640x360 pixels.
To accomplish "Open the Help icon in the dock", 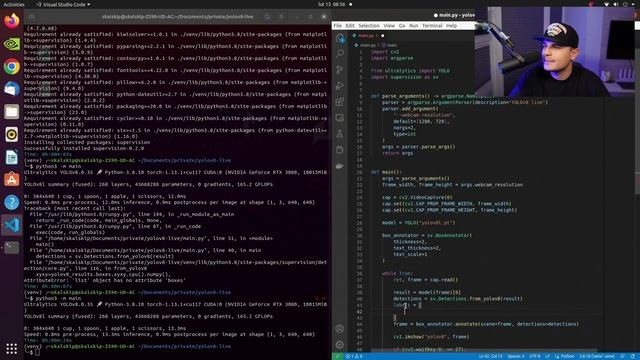I will point(11,202).
